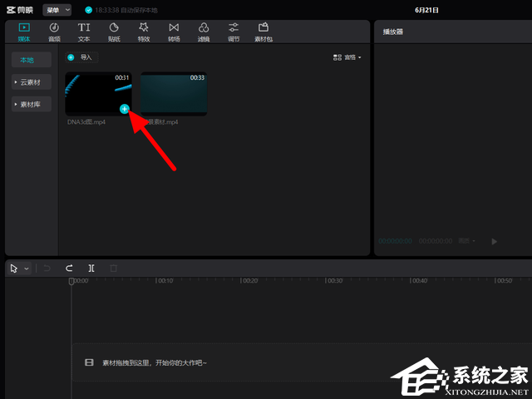Click the auto-save status checkmark icon
The width and height of the screenshot is (532, 399).
click(x=89, y=10)
